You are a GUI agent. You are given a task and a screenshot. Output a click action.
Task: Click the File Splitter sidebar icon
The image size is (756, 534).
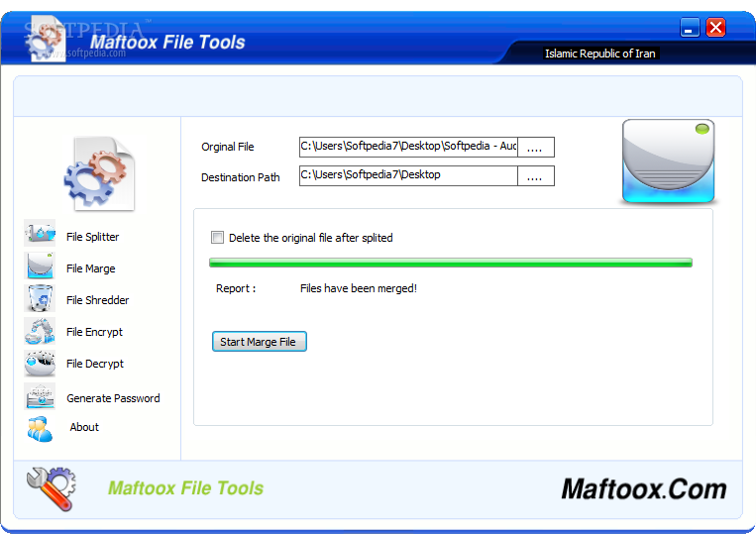click(40, 233)
